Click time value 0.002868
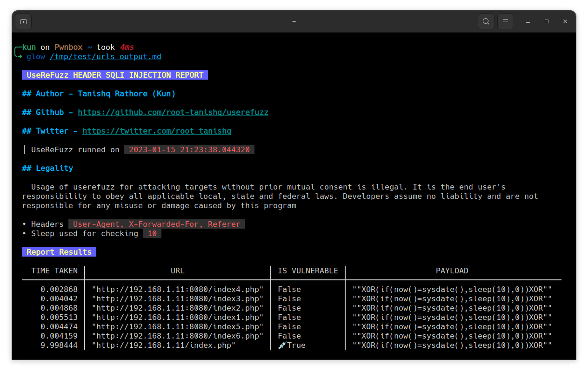 [x=59, y=289]
